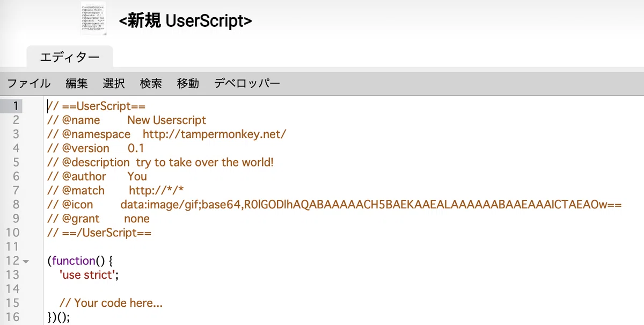This screenshot has height=325, width=644.
Task: Click the '(function() {' code line
Action: tap(80, 261)
